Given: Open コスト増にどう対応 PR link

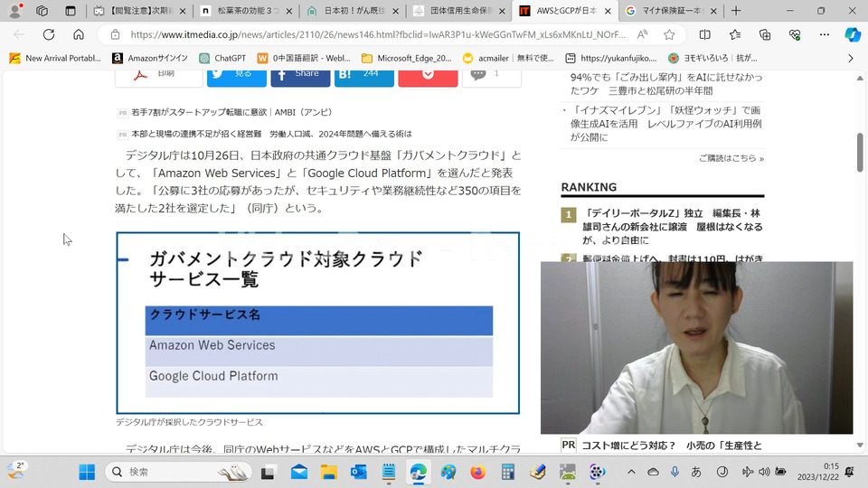Looking at the screenshot, I should (x=672, y=446).
